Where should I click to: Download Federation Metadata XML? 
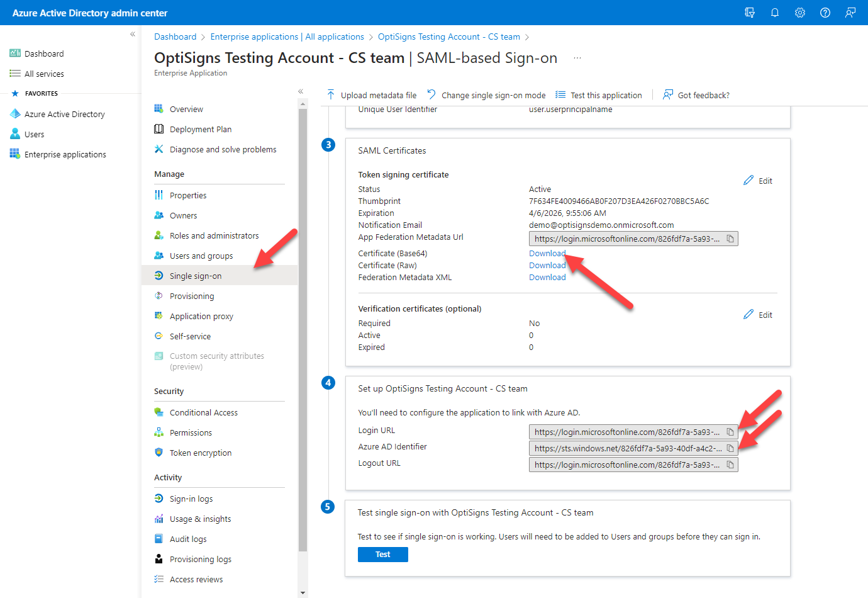click(547, 277)
